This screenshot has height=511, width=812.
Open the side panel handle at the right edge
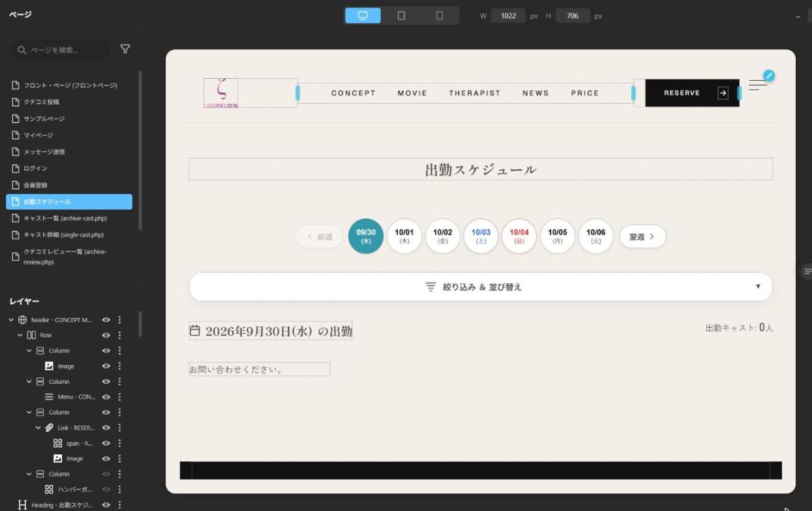click(x=806, y=271)
